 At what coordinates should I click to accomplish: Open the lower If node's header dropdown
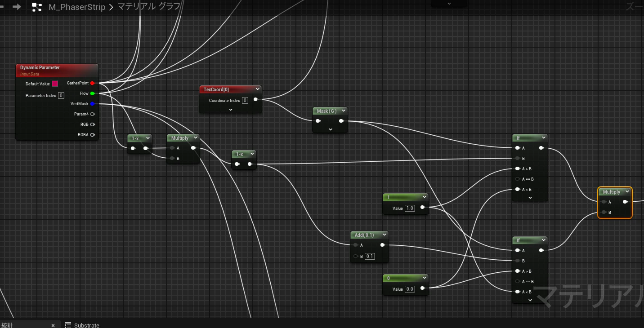click(543, 240)
